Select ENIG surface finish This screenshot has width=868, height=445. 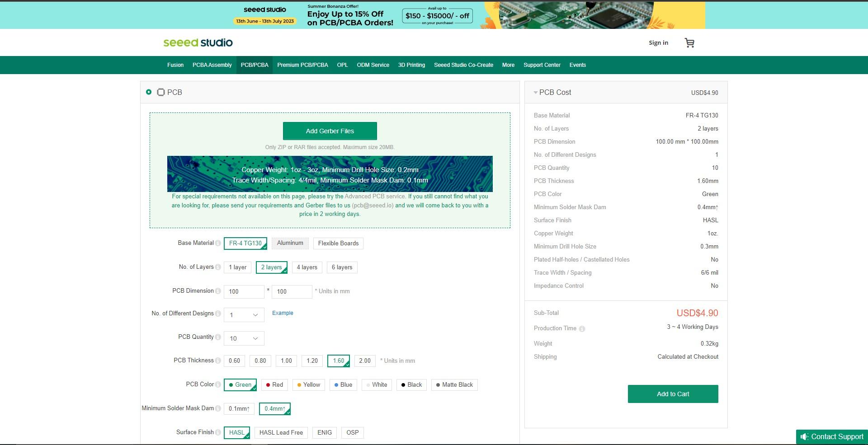(325, 432)
